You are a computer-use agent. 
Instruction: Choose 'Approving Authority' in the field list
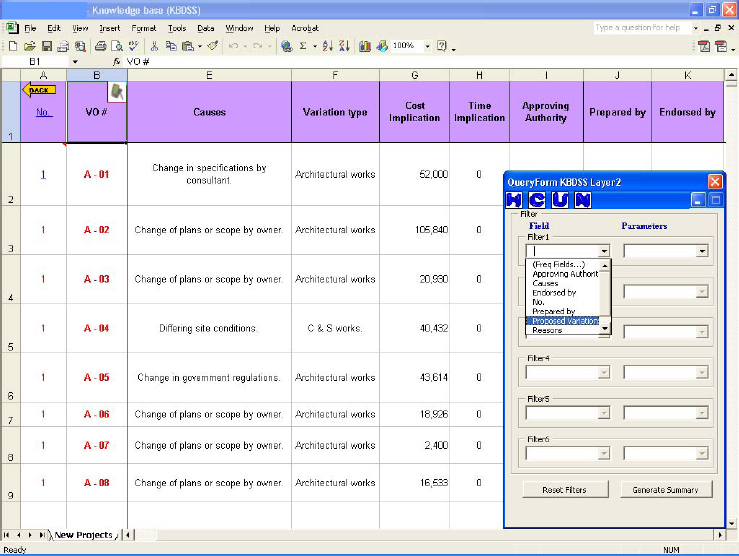coord(565,274)
